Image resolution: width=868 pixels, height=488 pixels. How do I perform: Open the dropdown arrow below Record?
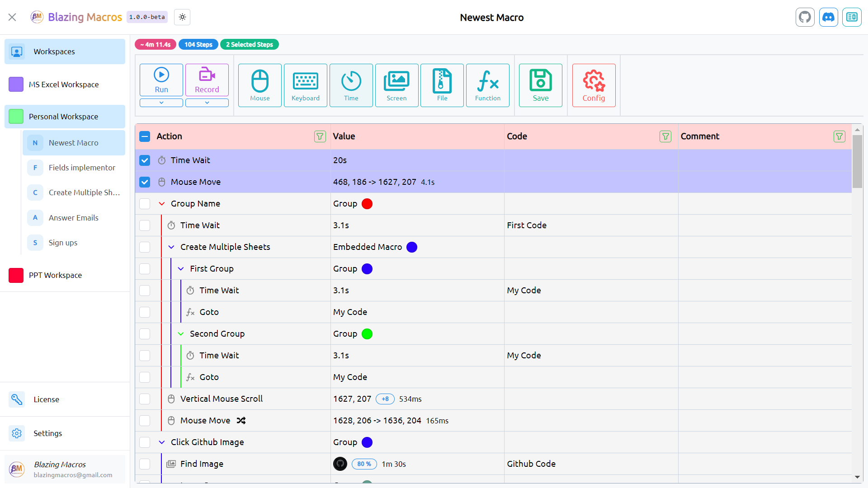[x=207, y=103]
